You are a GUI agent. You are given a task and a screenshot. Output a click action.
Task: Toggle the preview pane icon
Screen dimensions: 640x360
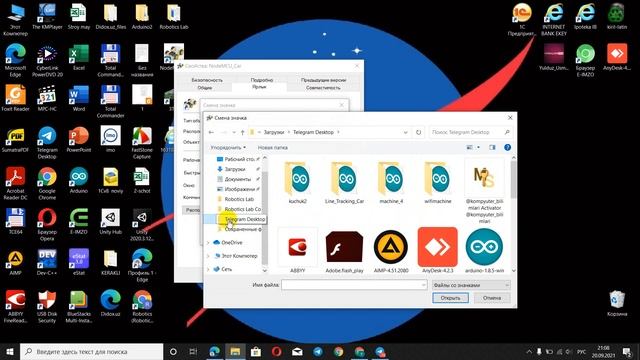tap(492, 147)
